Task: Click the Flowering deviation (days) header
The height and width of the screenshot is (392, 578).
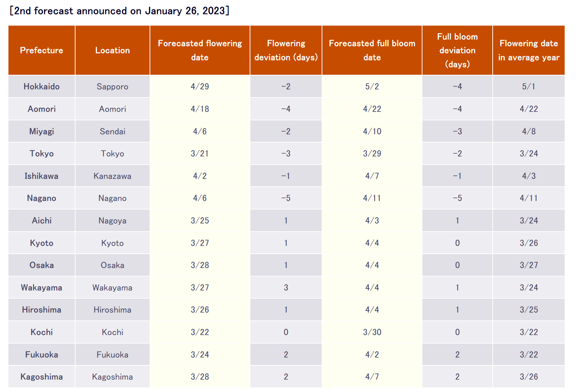Action: point(286,50)
